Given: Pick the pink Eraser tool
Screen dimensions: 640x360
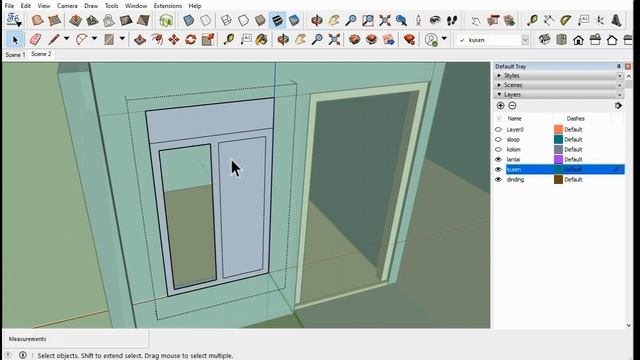Looking at the screenshot, I should pos(36,40).
